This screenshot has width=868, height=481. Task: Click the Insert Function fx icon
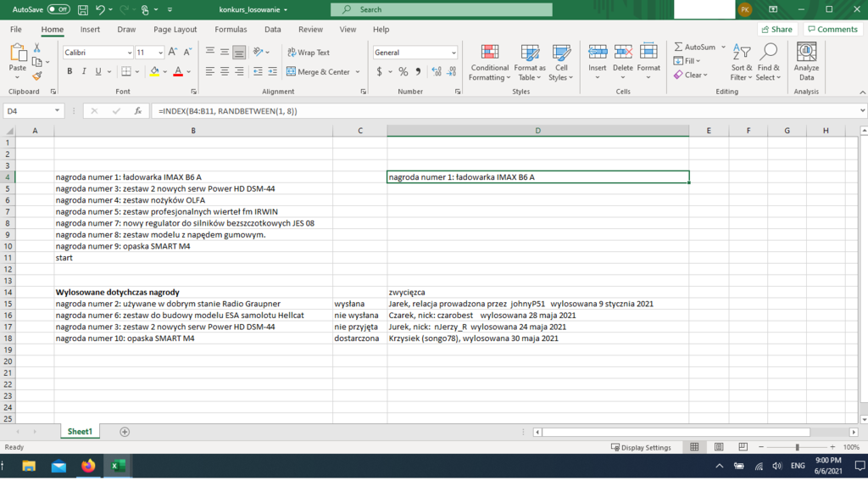click(x=138, y=111)
